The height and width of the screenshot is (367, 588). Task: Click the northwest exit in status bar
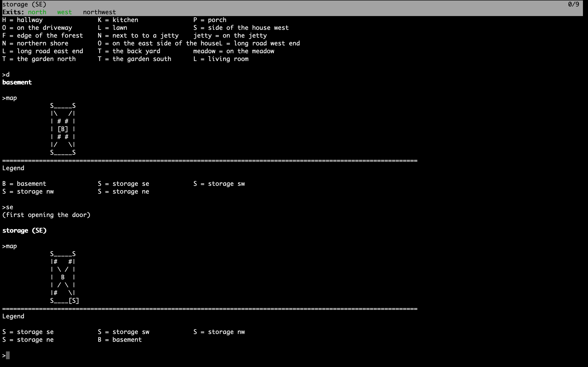point(99,12)
